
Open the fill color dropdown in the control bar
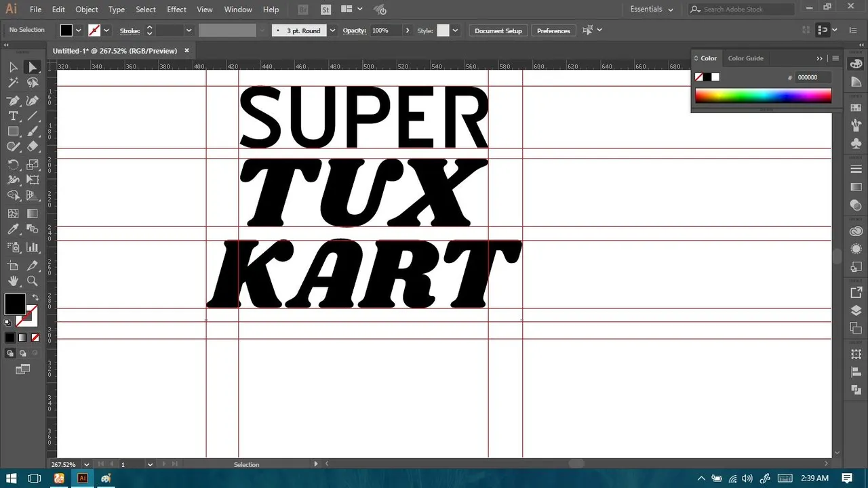point(79,30)
